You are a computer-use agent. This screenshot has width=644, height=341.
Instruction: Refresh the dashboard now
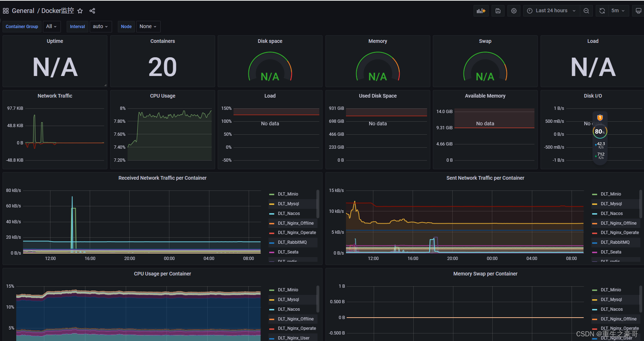point(602,11)
